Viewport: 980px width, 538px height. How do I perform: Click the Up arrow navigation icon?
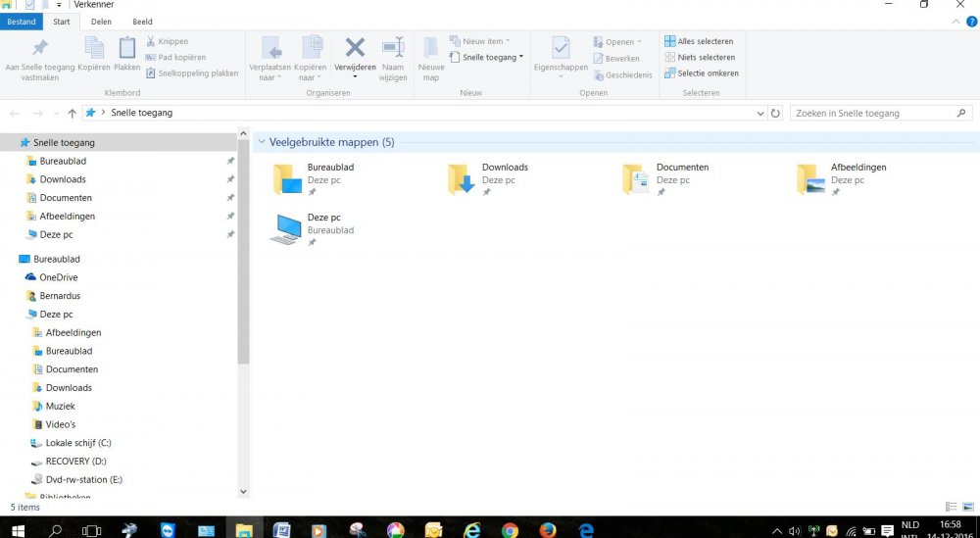tap(73, 114)
